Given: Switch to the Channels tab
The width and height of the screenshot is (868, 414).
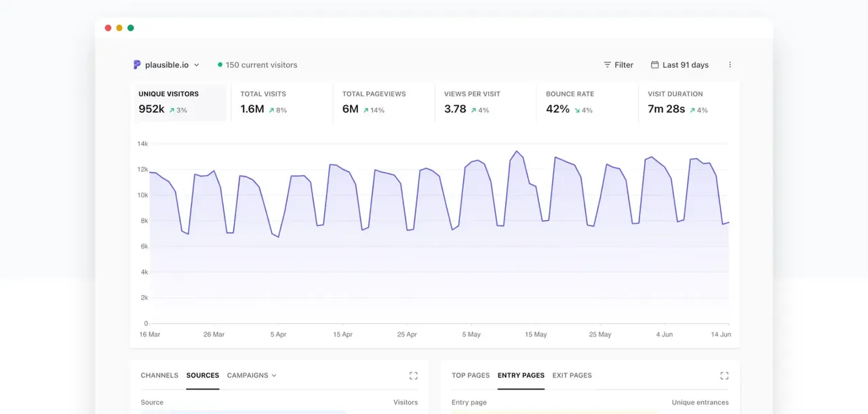Looking at the screenshot, I should (x=159, y=375).
